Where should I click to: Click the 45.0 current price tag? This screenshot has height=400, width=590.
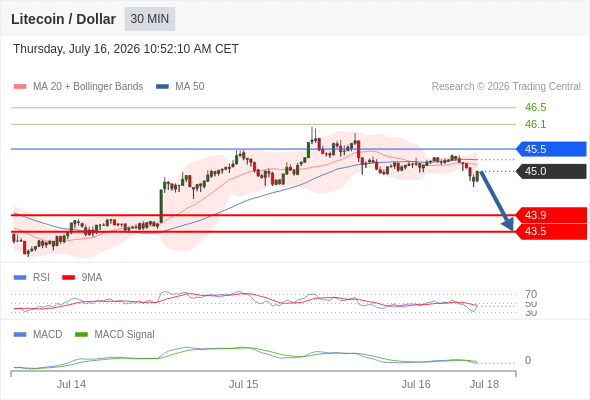coord(551,171)
